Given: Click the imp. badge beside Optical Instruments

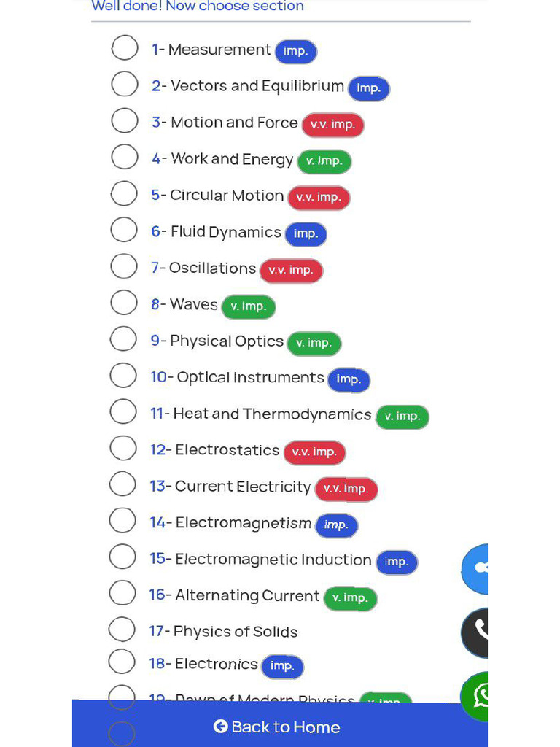Looking at the screenshot, I should coord(349,379).
